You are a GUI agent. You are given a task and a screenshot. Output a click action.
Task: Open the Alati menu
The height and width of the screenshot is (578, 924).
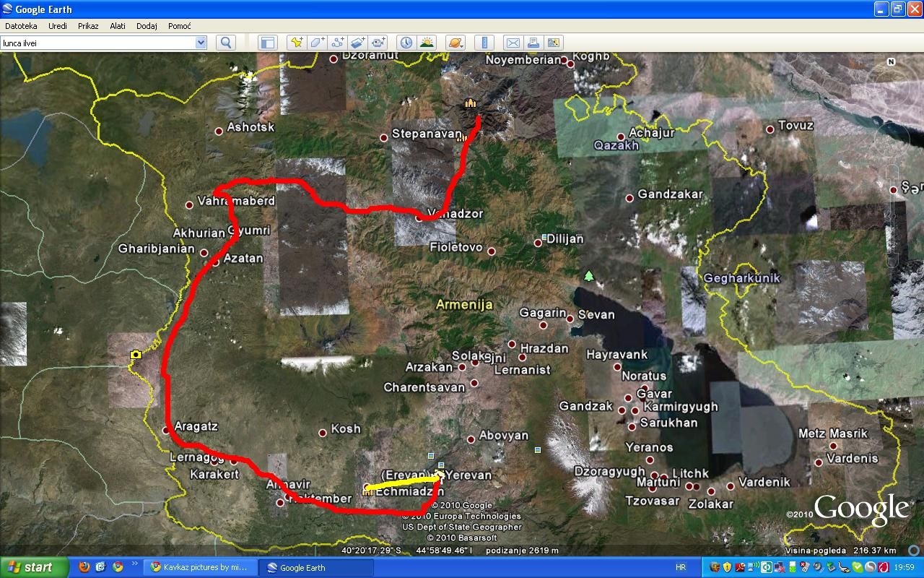[118, 26]
